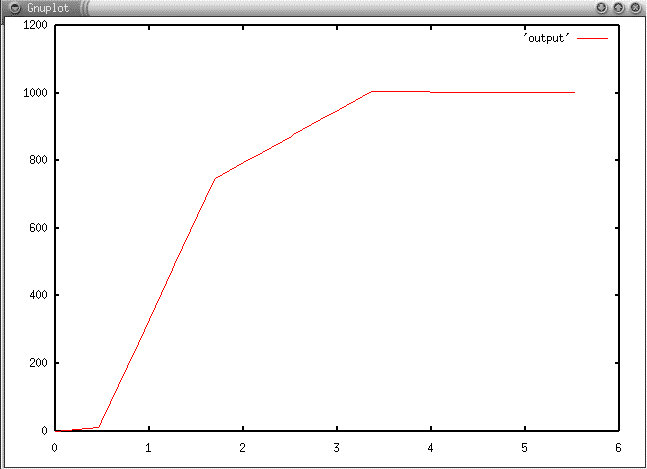Click the 'output' legend label
The height and width of the screenshot is (469, 647).
546,38
